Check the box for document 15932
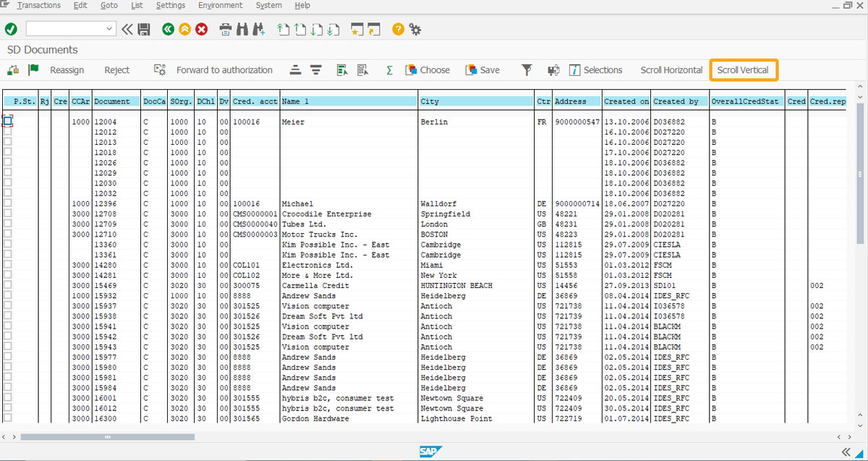The width and height of the screenshot is (868, 461). (x=8, y=295)
